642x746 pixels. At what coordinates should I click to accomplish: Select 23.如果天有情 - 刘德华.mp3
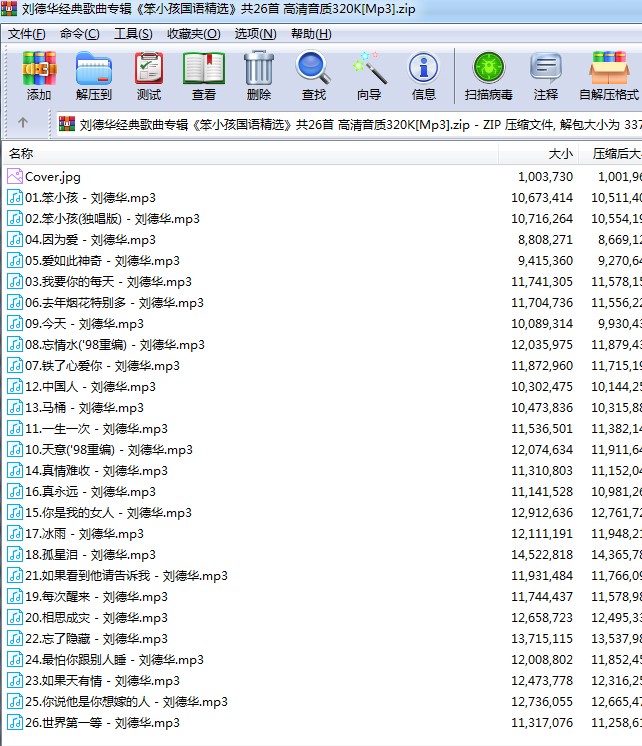coord(102,680)
